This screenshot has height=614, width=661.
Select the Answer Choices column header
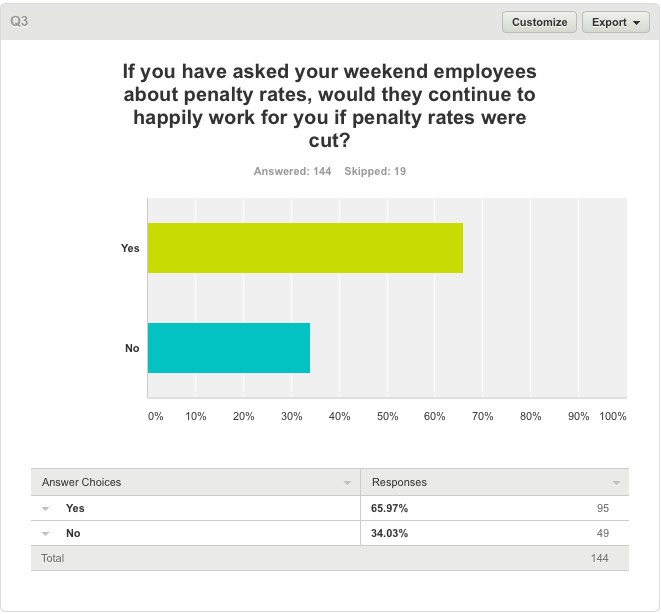(x=82, y=482)
